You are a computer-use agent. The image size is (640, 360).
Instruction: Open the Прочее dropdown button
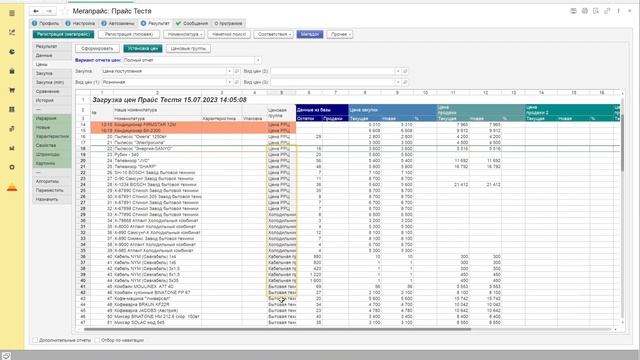tap(340, 34)
